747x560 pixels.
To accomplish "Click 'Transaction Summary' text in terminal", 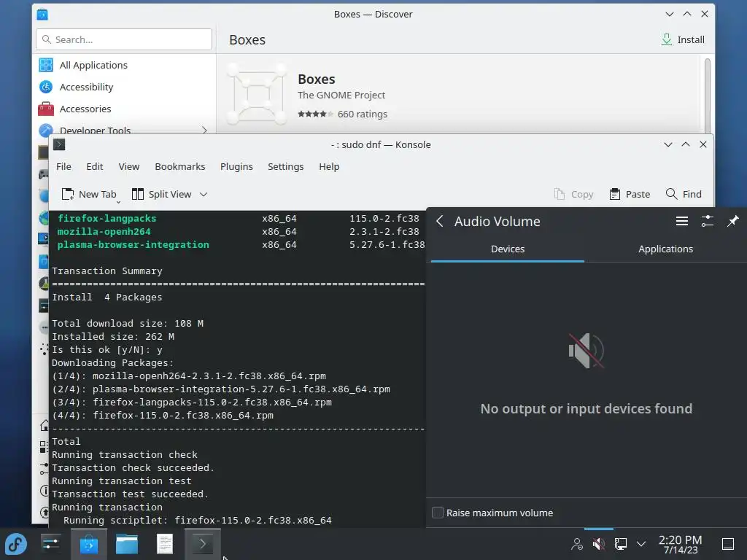I will [x=107, y=271].
